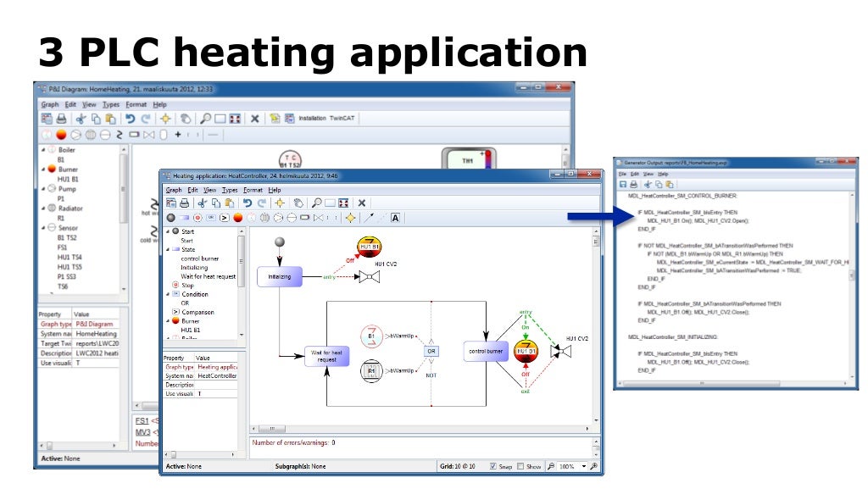The image size is (868, 489).
Task: Select the Start object tool in HeatController toolbar
Action: pos(171,218)
